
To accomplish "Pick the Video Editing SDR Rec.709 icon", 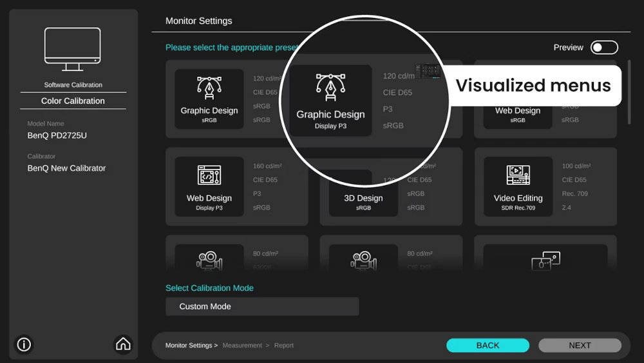I will tap(518, 175).
